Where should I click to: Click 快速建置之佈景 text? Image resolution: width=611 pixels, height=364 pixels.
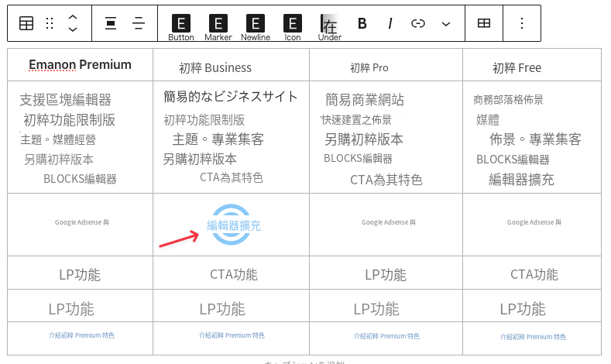click(356, 119)
